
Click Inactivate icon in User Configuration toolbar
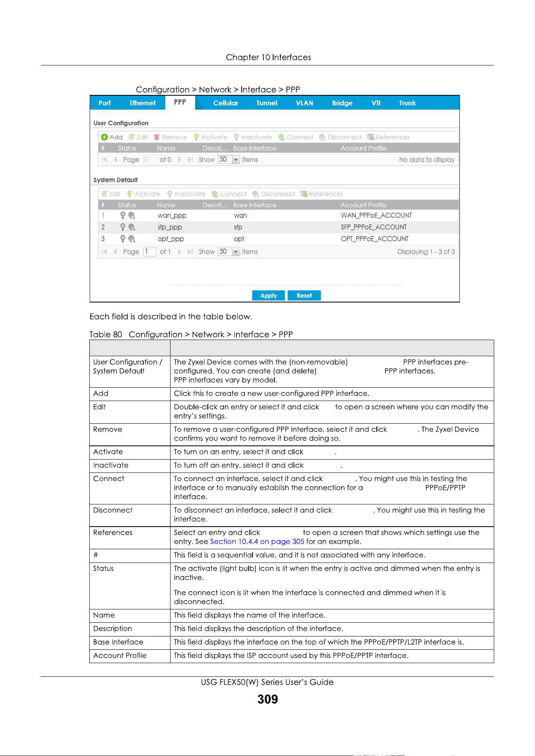click(236, 137)
